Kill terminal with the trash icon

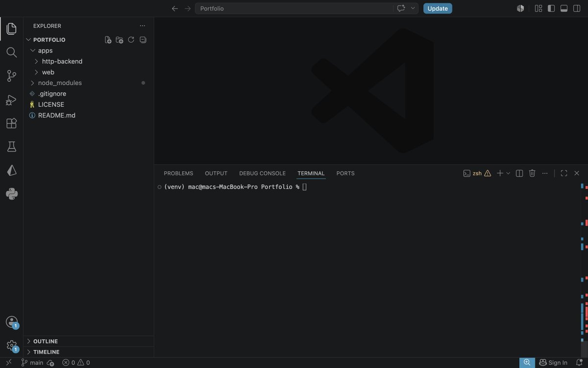532,173
